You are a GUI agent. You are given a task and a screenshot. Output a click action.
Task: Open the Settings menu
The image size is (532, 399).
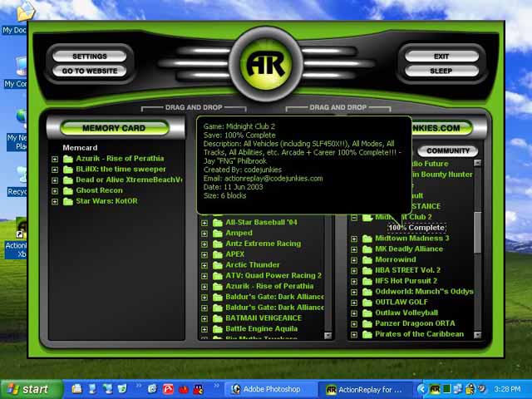click(90, 57)
